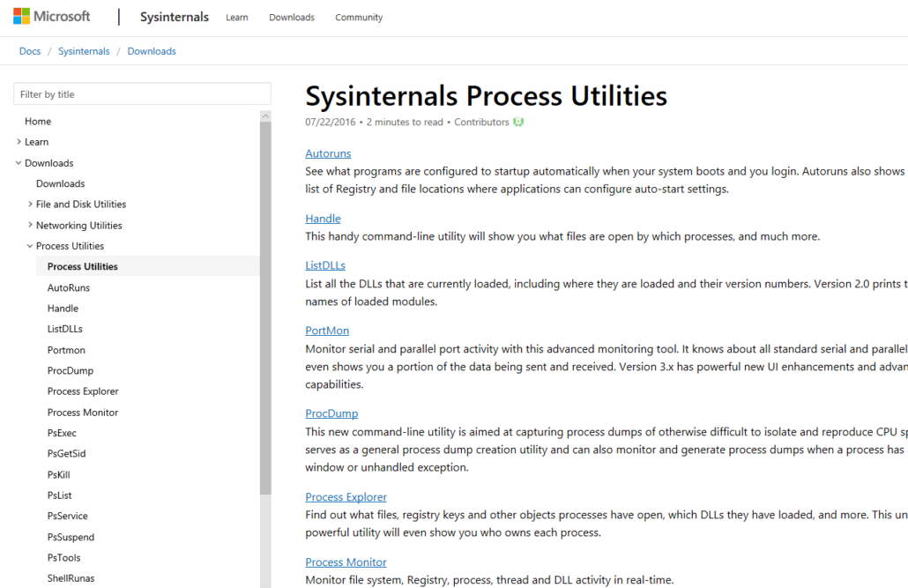Select Portmon in the sidebar
Image resolution: width=908 pixels, height=588 pixels.
(66, 350)
